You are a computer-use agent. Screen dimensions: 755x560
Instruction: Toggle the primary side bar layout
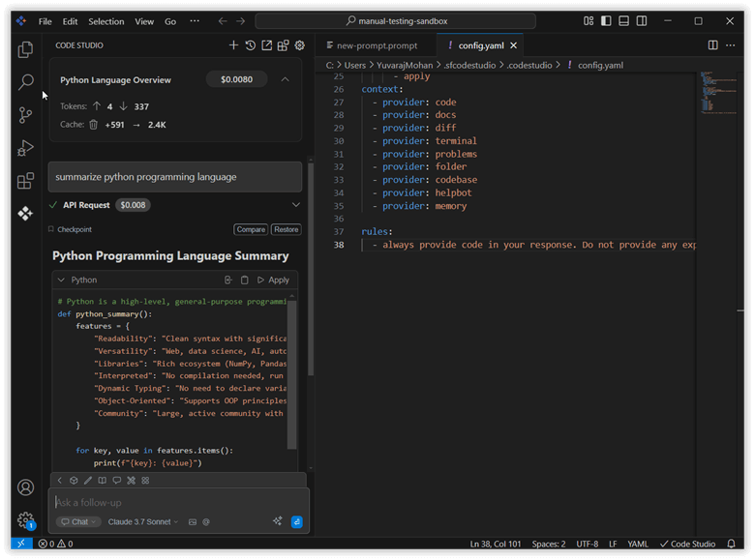tap(606, 20)
